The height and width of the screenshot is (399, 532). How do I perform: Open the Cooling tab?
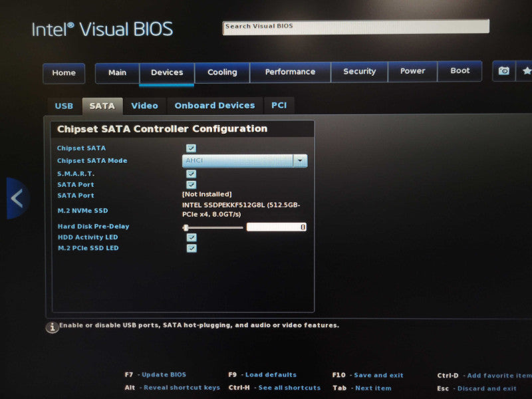222,72
